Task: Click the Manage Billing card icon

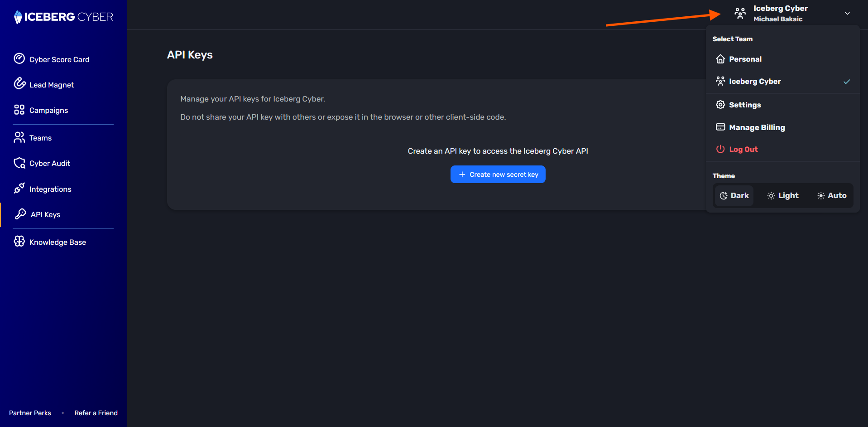Action: 720,127
